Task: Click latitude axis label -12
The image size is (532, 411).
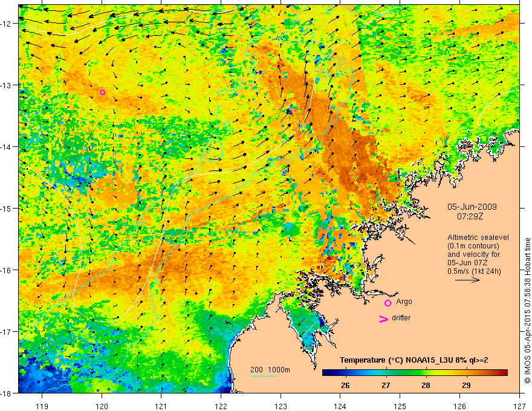Action: 7,24
